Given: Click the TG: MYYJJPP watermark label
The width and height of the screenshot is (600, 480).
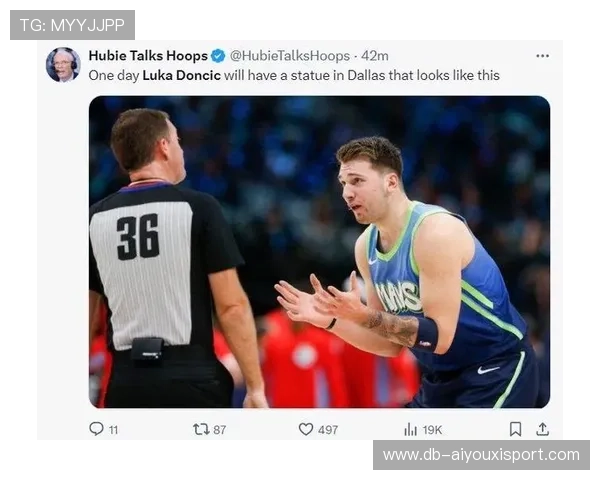Looking at the screenshot, I should tap(72, 25).
